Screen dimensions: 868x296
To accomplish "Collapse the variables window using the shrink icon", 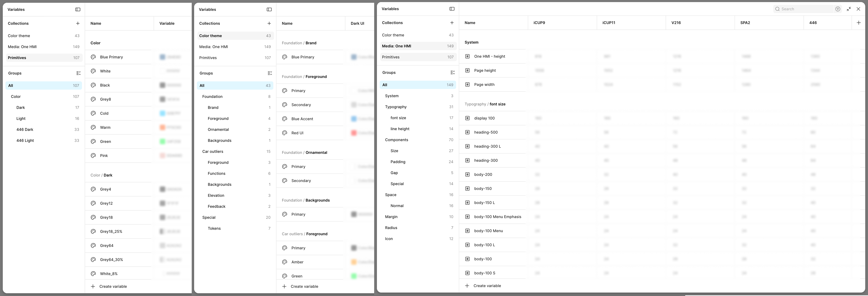I will [x=849, y=9].
